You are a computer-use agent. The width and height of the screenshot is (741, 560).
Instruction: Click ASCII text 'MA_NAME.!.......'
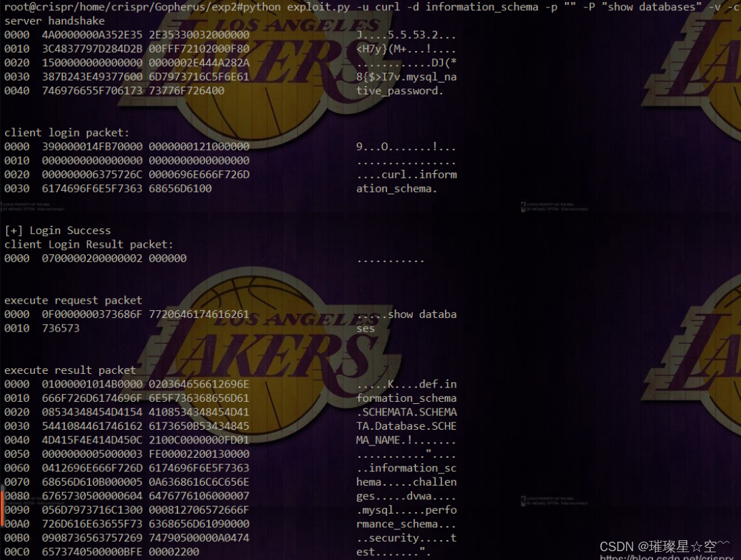(407, 441)
